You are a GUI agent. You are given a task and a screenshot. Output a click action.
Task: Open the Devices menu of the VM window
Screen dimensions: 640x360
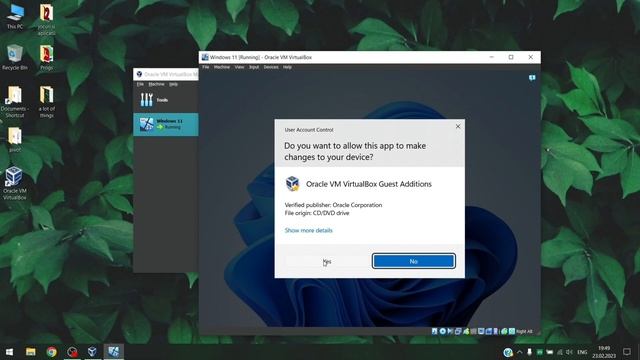(271, 67)
